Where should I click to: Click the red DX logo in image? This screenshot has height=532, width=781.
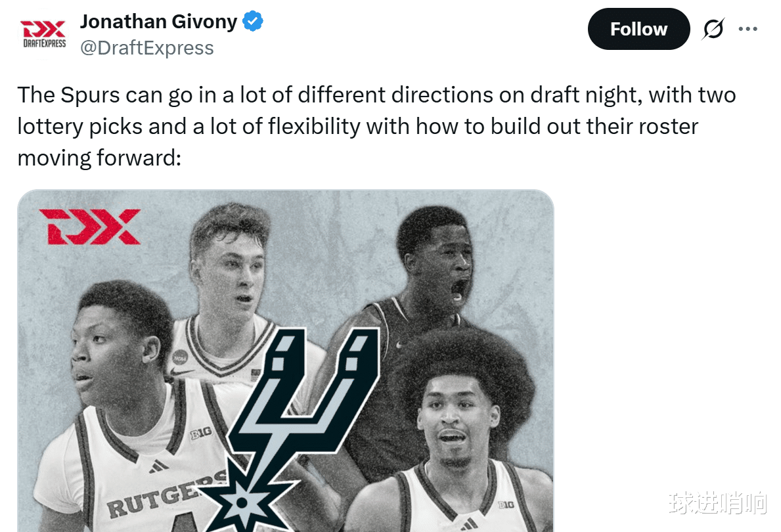click(89, 227)
